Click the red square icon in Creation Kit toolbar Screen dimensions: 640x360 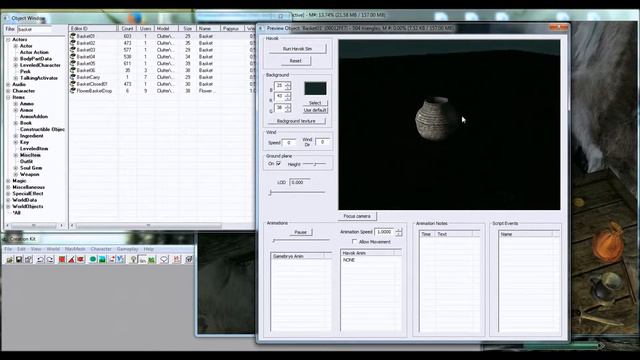62,259
